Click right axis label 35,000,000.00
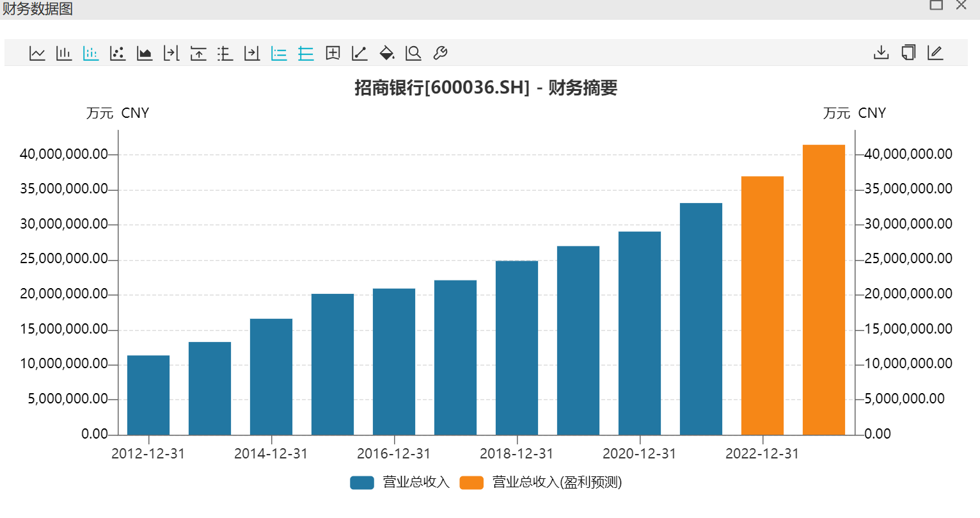The image size is (980, 518). 908,189
